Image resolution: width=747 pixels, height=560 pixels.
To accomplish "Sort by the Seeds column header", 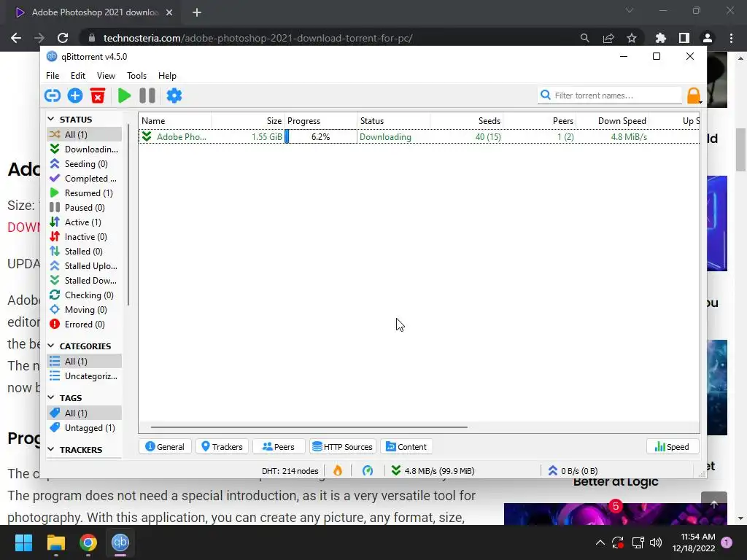I will 466,121.
